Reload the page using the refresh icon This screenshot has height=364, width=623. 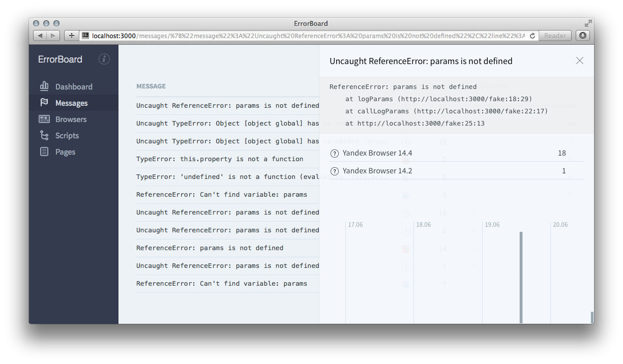coord(532,36)
